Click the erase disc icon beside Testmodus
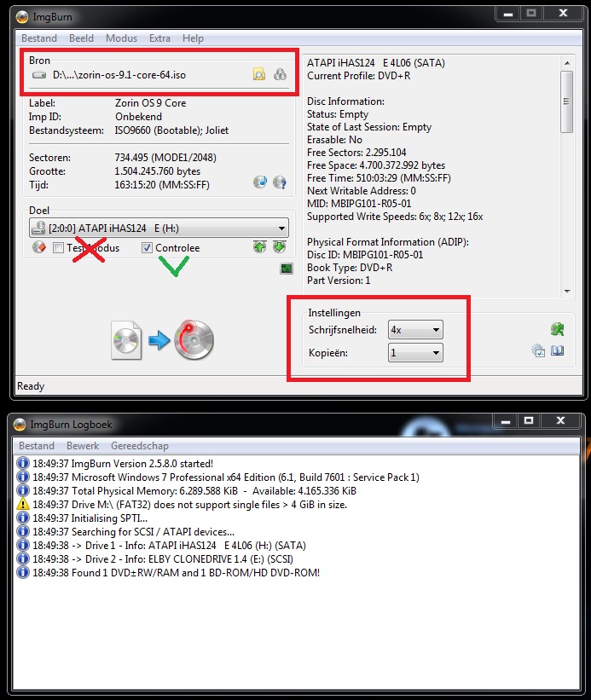 click(39, 247)
